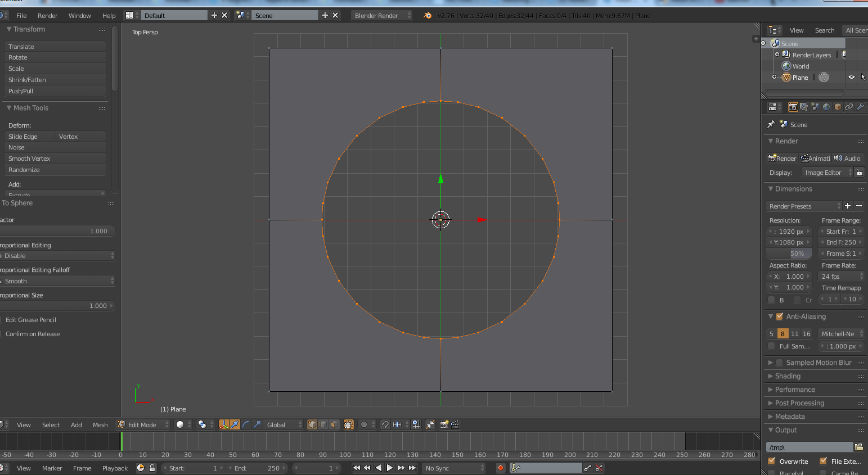Image resolution: width=868 pixels, height=475 pixels.
Task: Open the Image Editor display dropdown
Action: tap(827, 173)
